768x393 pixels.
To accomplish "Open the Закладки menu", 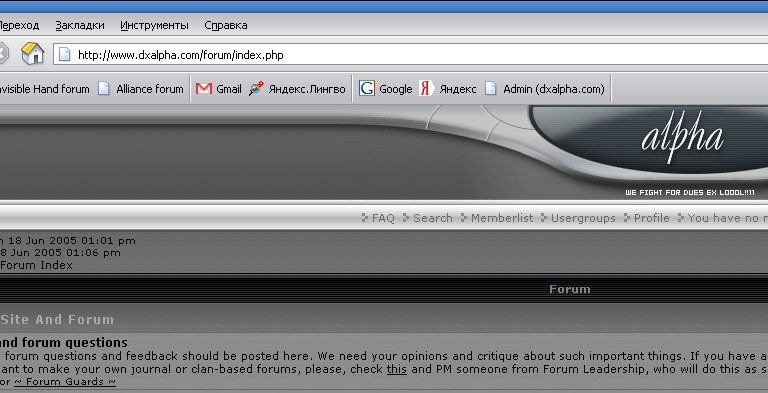I will tap(80, 25).
